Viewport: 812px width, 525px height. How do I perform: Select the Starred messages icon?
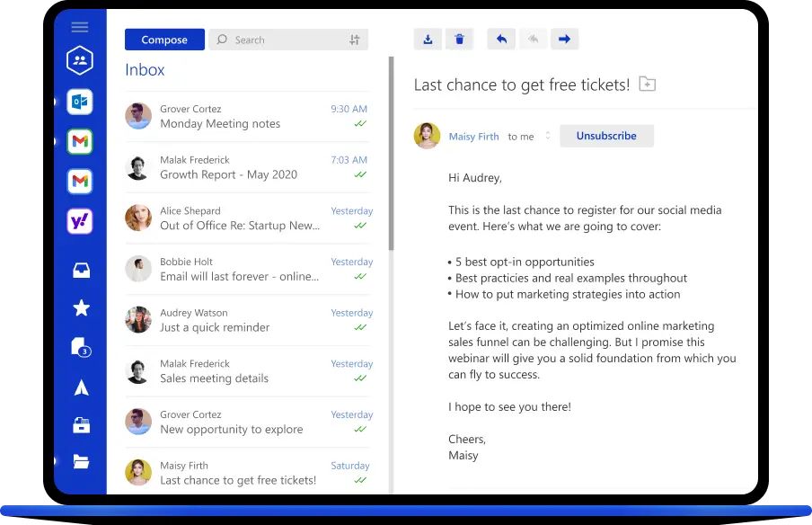[80, 307]
